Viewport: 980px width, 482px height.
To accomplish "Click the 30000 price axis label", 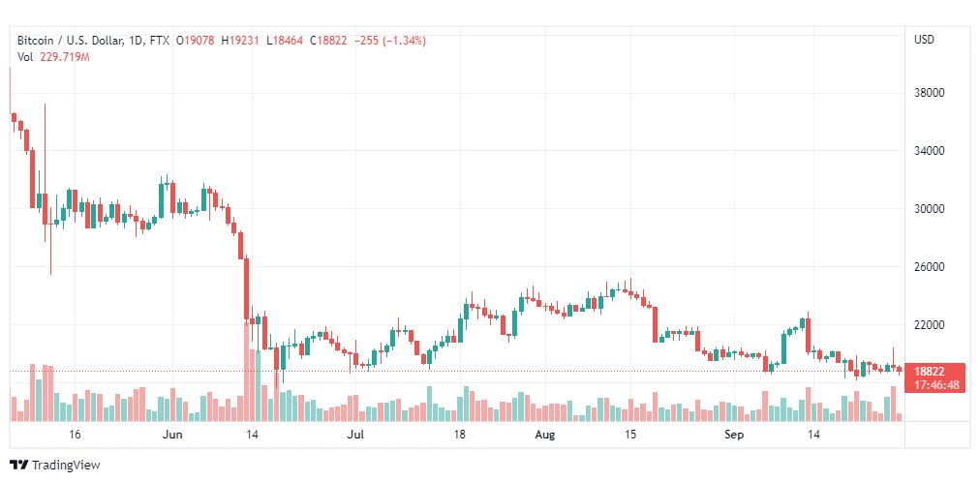I will [x=929, y=209].
